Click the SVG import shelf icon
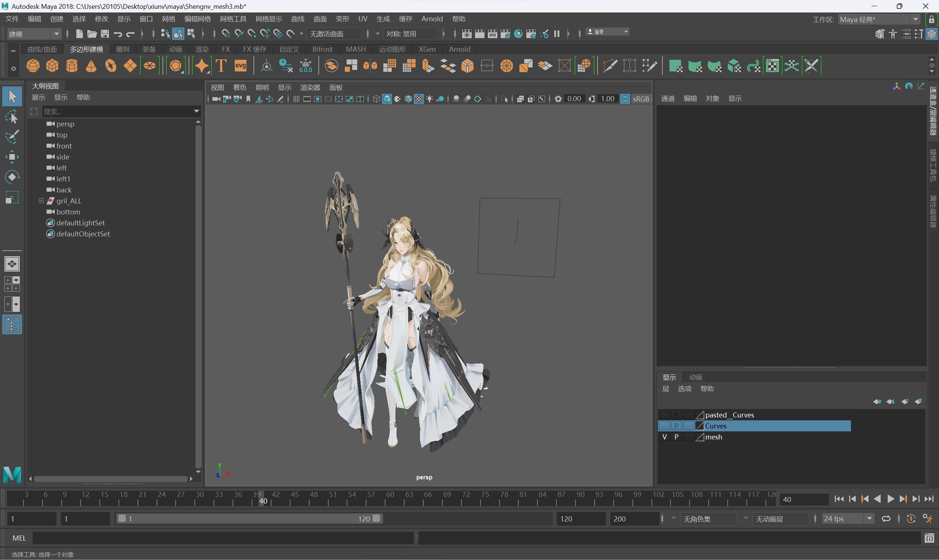The width and height of the screenshot is (939, 560). click(x=241, y=66)
